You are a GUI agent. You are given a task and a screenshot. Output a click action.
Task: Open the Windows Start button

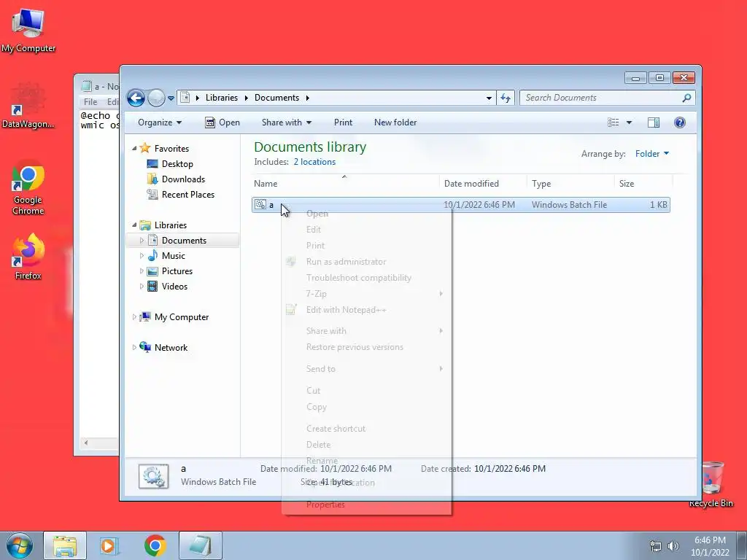coord(20,545)
